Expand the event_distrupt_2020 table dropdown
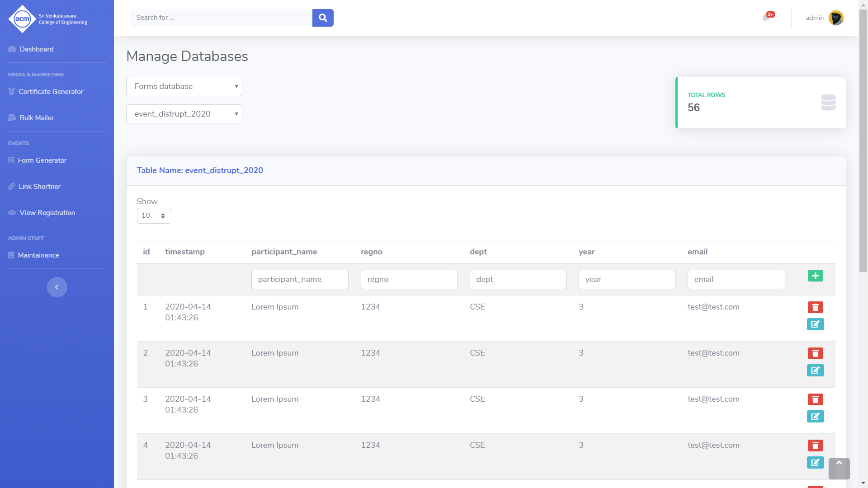 (x=184, y=114)
